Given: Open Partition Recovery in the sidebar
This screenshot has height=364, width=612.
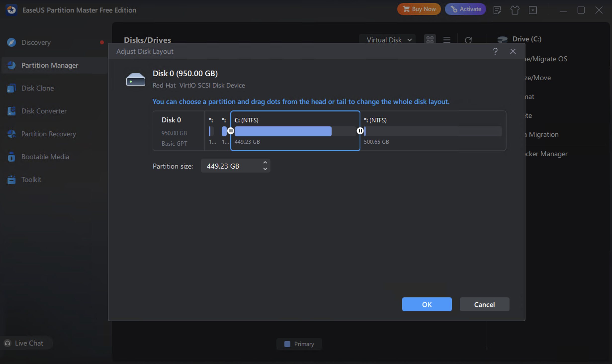Looking at the screenshot, I should click(54, 134).
